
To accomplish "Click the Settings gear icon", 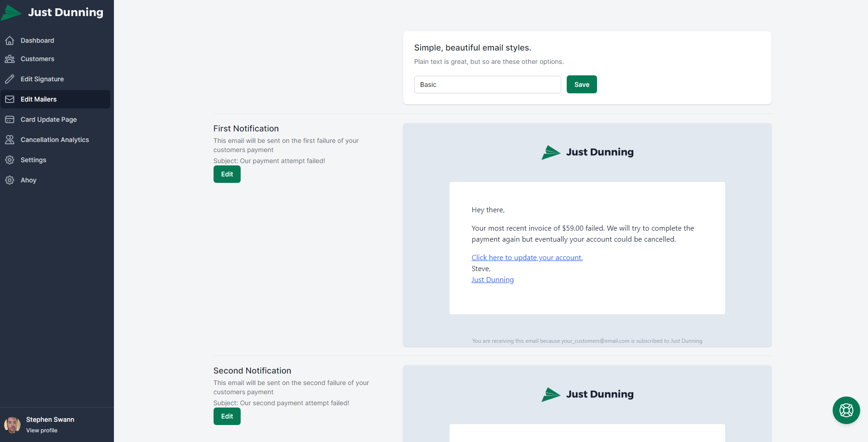I will tap(10, 160).
